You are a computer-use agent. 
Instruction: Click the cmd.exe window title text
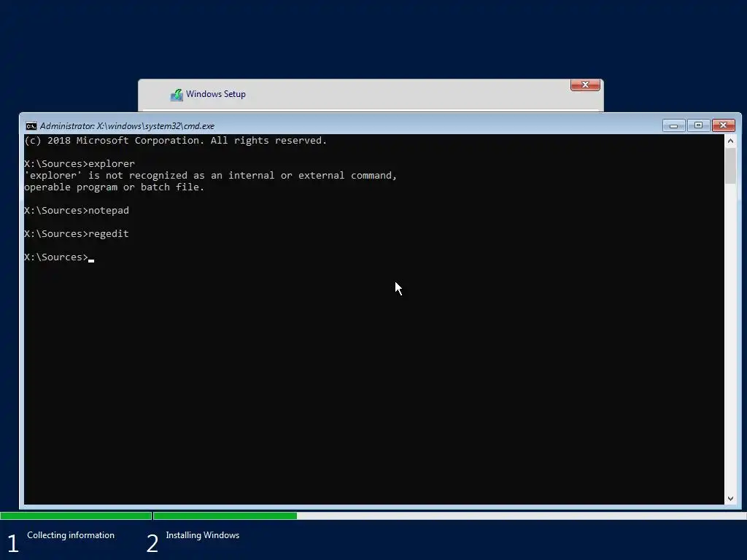coord(127,126)
